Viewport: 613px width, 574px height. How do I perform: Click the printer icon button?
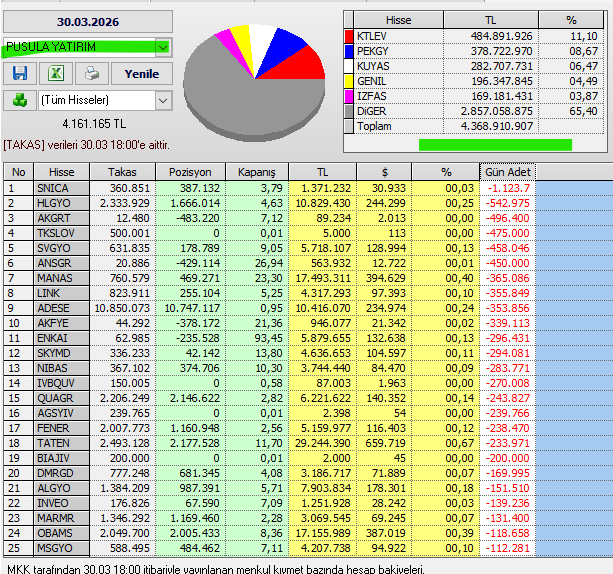[x=92, y=74]
